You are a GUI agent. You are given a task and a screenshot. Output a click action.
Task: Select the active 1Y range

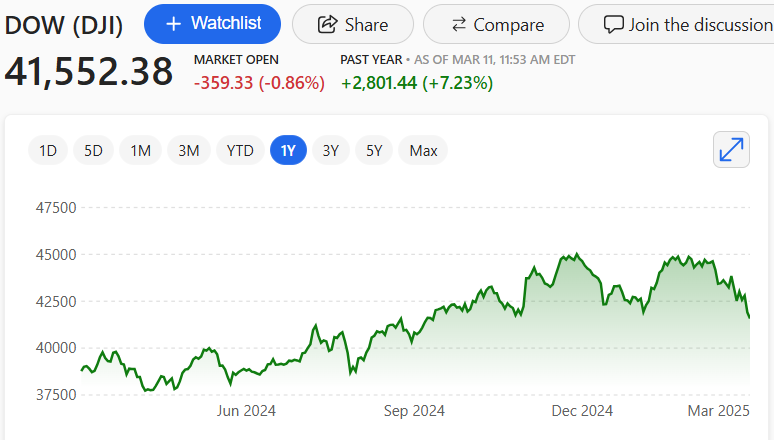pos(288,151)
